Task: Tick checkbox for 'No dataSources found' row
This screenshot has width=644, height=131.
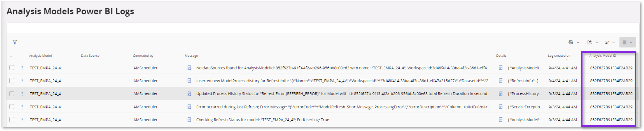Action: point(12,68)
